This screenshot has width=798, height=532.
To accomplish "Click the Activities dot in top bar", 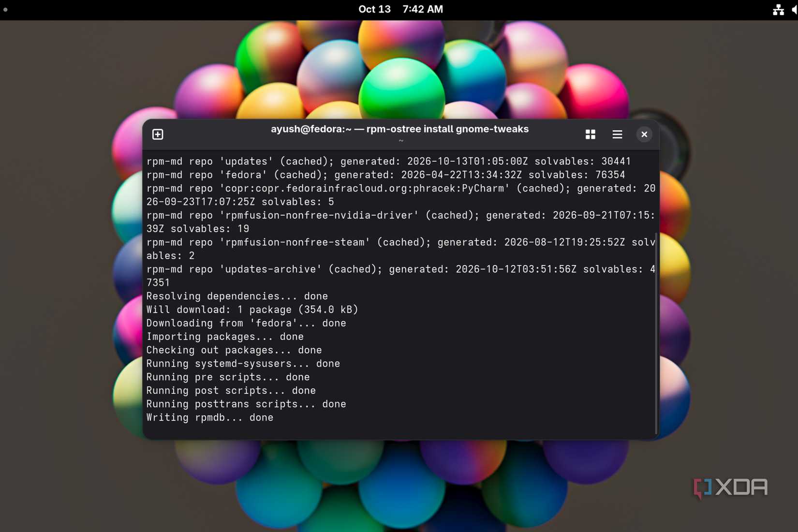I will pos(5,9).
